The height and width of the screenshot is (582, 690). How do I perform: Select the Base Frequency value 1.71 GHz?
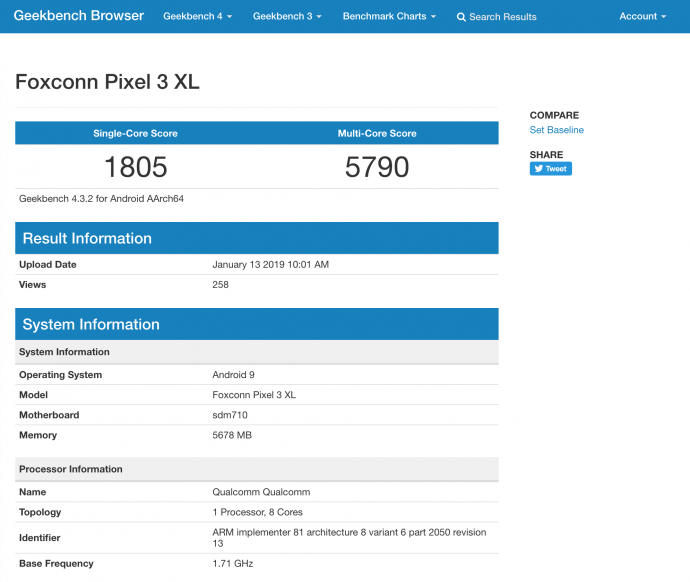(x=232, y=564)
